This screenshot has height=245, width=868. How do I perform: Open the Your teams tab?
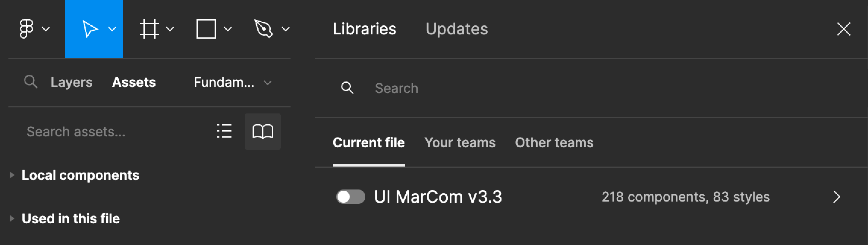point(460,143)
